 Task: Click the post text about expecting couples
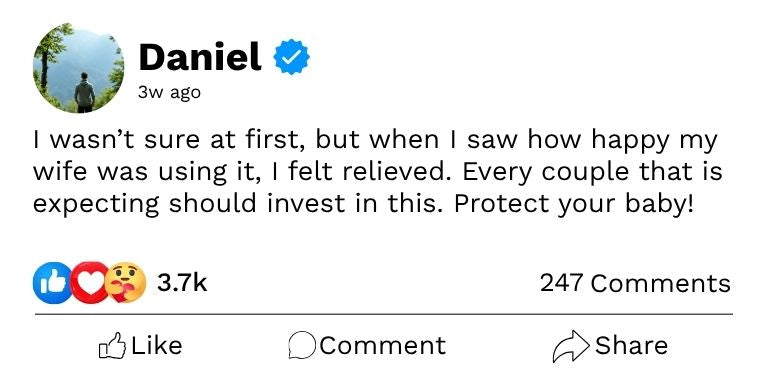click(378, 172)
